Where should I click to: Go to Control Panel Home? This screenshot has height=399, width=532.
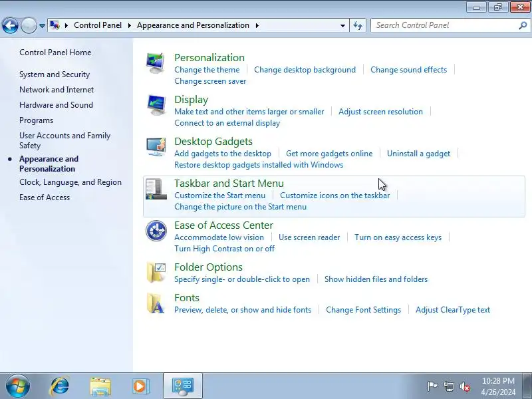(x=55, y=53)
